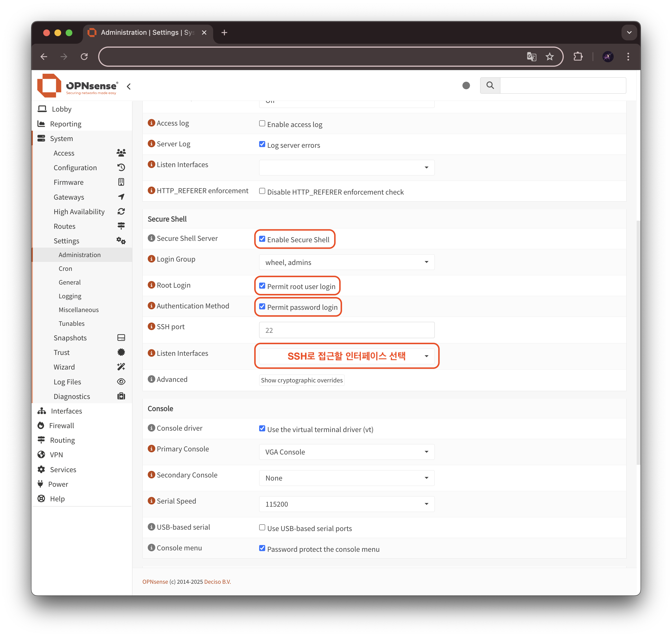The image size is (672, 637).
Task: Bookmark page with star icon
Action: tap(549, 57)
